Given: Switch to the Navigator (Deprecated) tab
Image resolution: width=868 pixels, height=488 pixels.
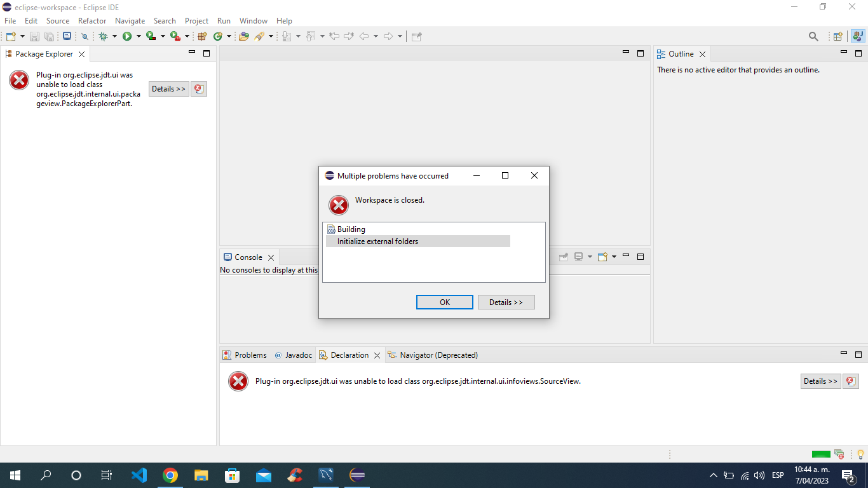Looking at the screenshot, I should [x=433, y=355].
